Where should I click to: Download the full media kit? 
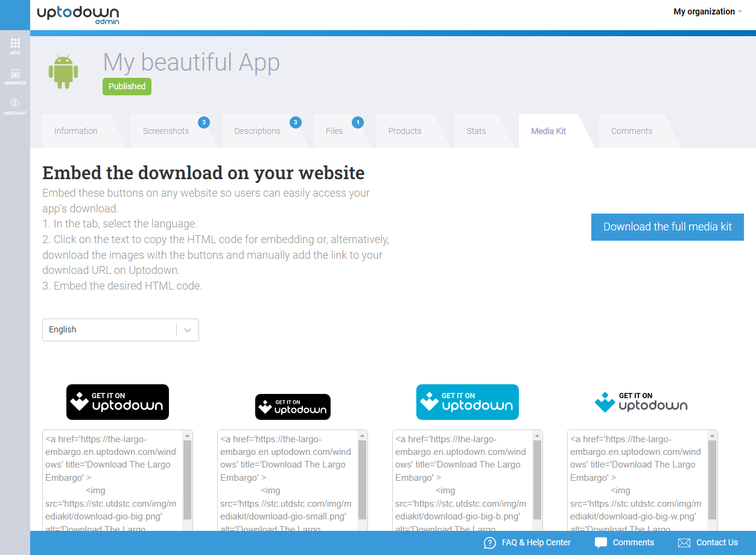pos(667,227)
